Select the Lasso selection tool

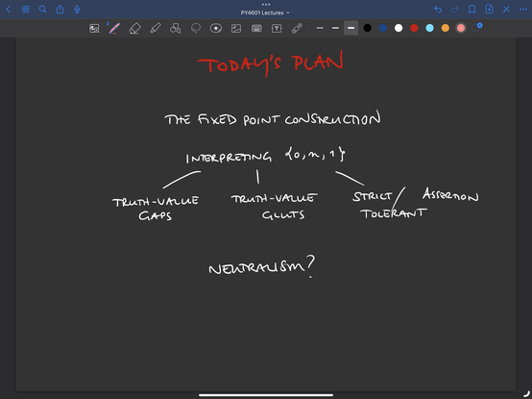(x=196, y=28)
